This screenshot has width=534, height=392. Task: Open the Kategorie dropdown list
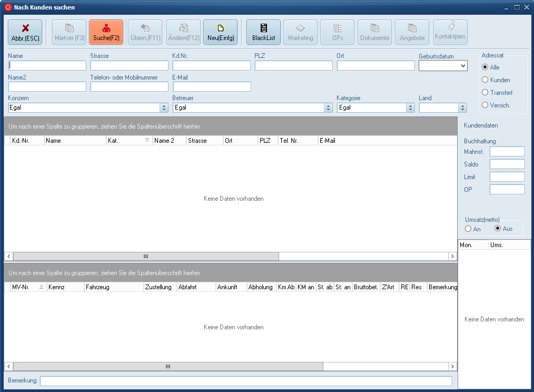click(410, 107)
